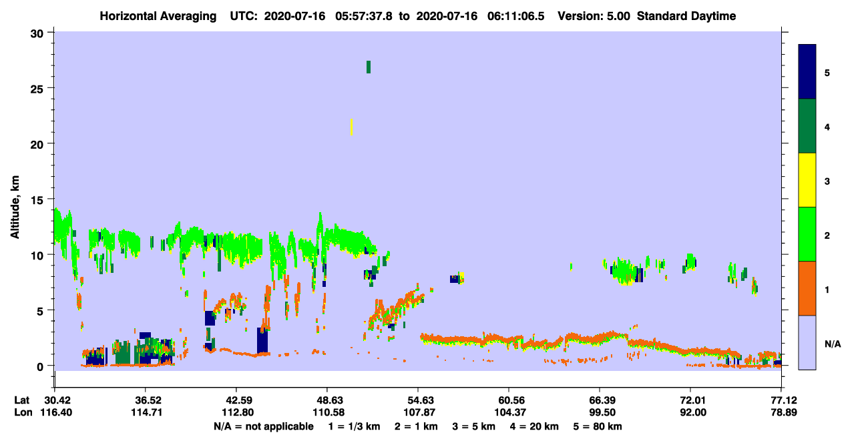Click the altitude tick label '20'

click(x=37, y=143)
